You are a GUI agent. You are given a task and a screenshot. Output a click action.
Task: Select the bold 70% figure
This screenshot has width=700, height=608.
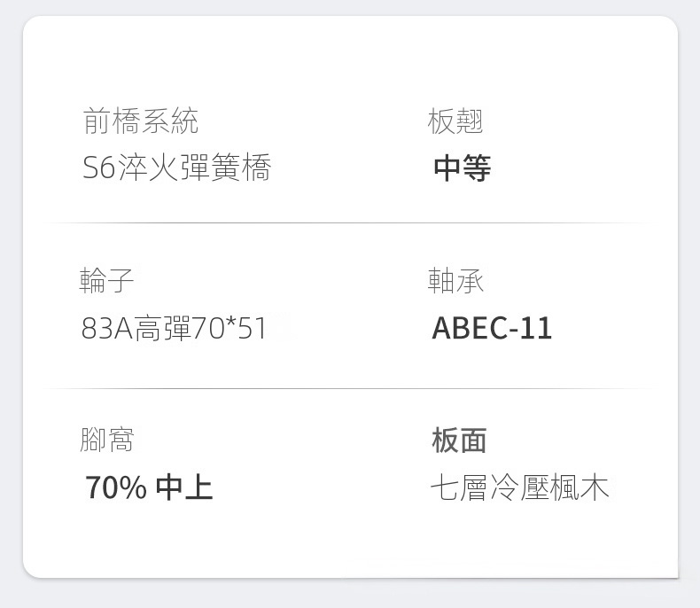click(x=115, y=487)
